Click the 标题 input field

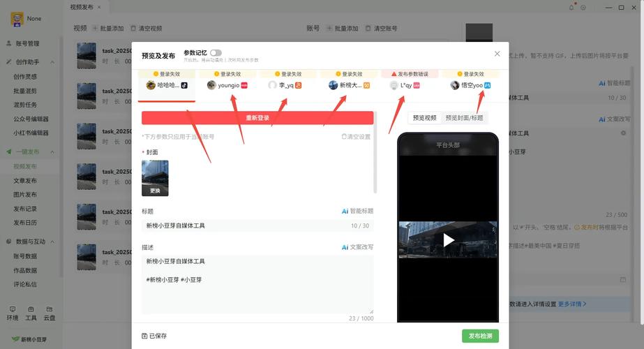click(x=257, y=225)
